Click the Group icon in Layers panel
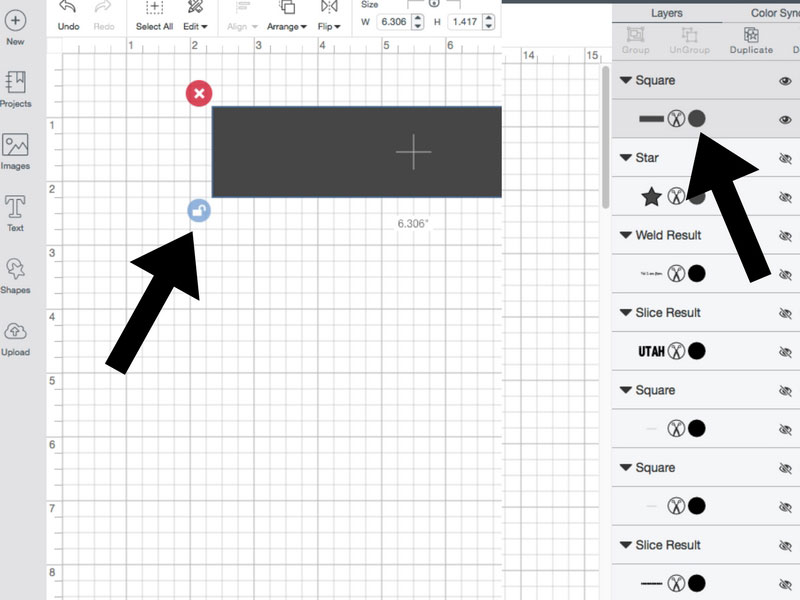Image resolution: width=800 pixels, height=600 pixels. (x=635, y=40)
